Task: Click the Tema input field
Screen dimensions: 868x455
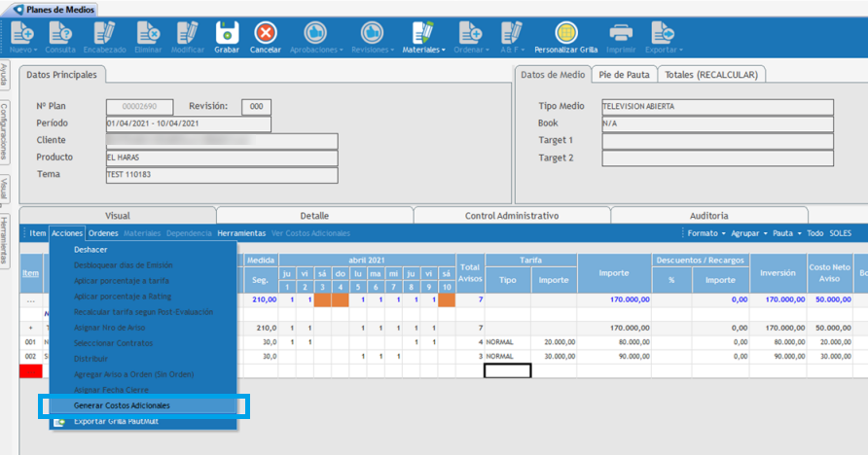Action: (221, 175)
